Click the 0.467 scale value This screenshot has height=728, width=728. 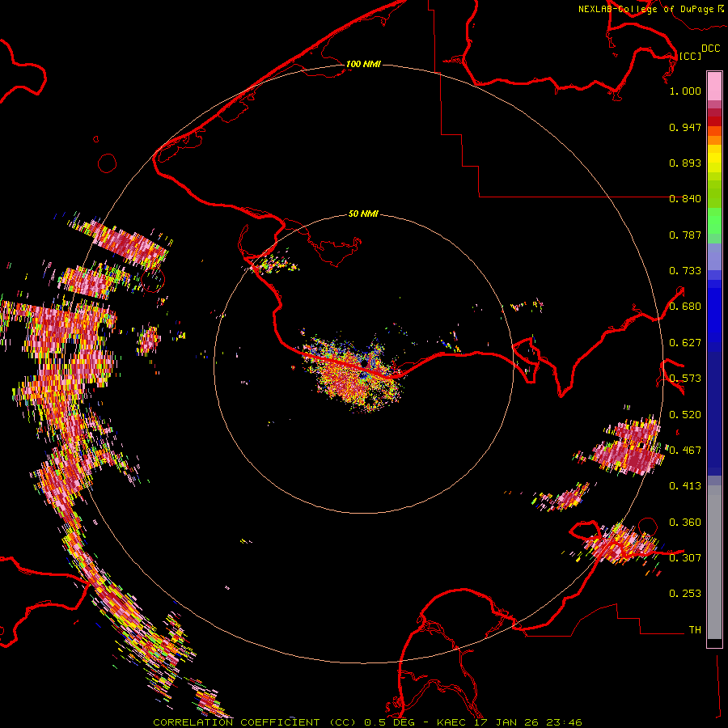click(x=685, y=451)
